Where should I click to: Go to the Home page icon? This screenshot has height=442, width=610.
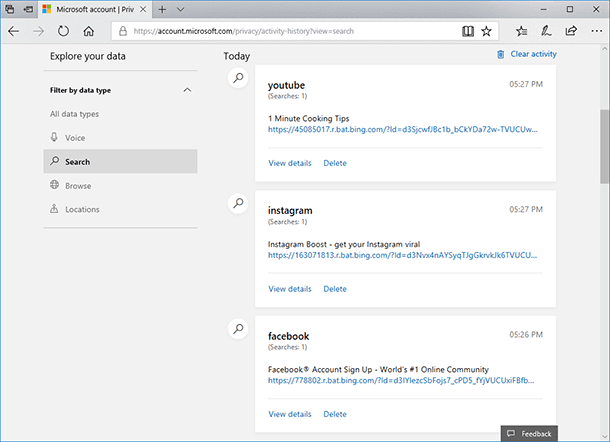point(89,31)
